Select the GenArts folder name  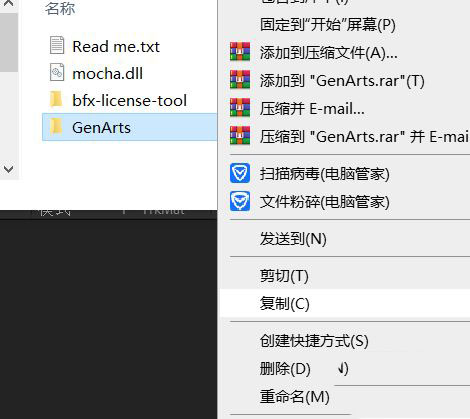pos(101,128)
